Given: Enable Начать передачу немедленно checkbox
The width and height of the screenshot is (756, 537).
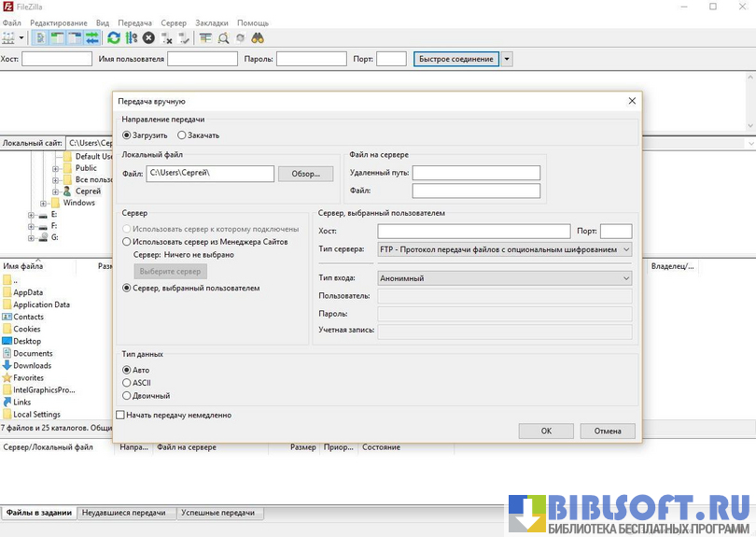Looking at the screenshot, I should click(x=120, y=415).
